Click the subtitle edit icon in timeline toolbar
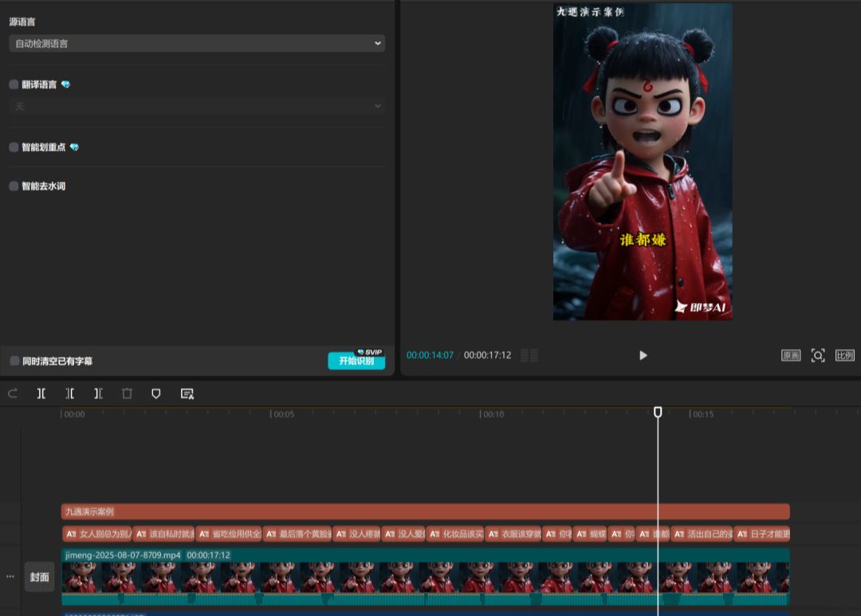Viewport: 861px width, 616px height. (x=187, y=394)
